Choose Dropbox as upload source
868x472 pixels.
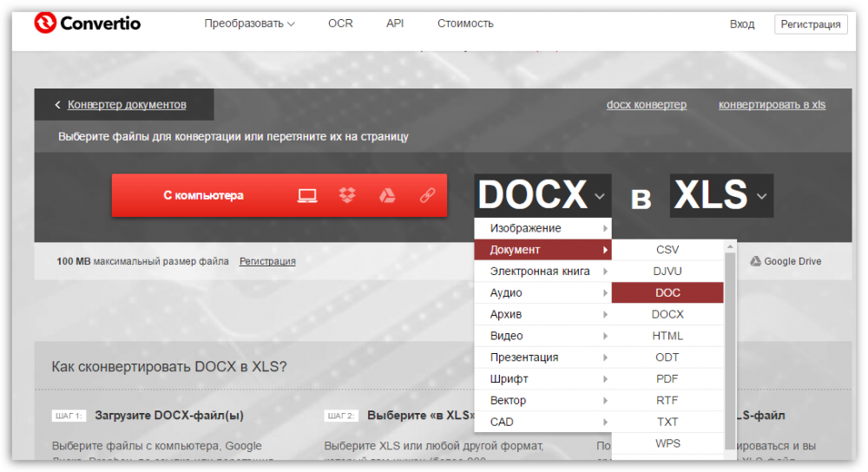(347, 196)
